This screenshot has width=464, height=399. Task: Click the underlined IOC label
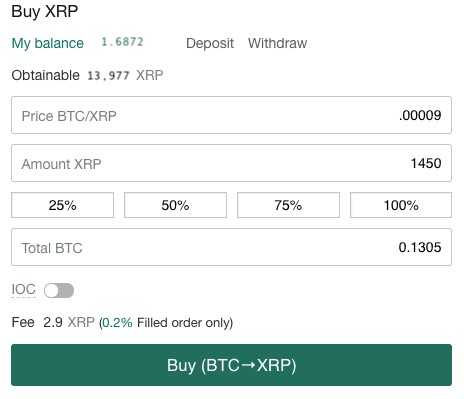click(23, 290)
